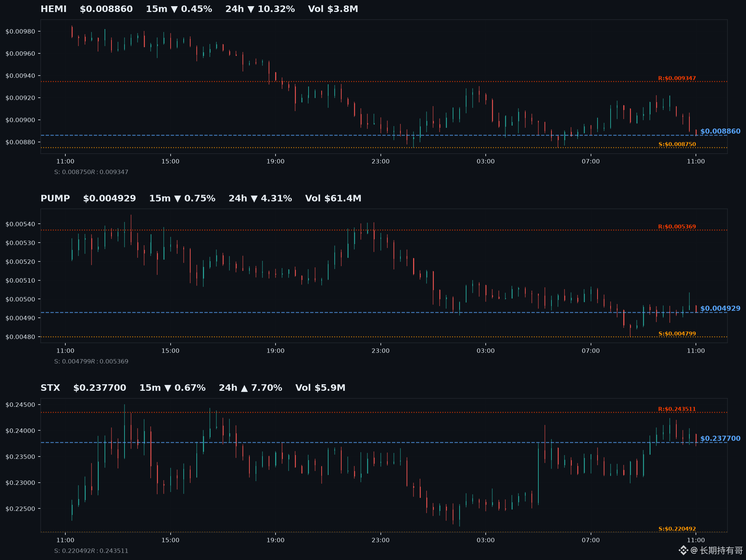Click the 03:00 tick on PUMP chart
The width and height of the screenshot is (746, 560).
[486, 351]
